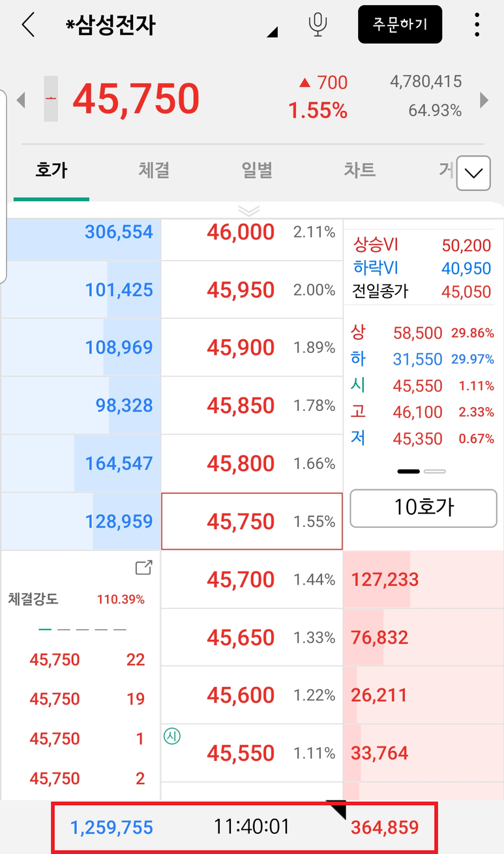The width and height of the screenshot is (504, 854).
Task: Tap the time 11:40:01
Action: (251, 827)
